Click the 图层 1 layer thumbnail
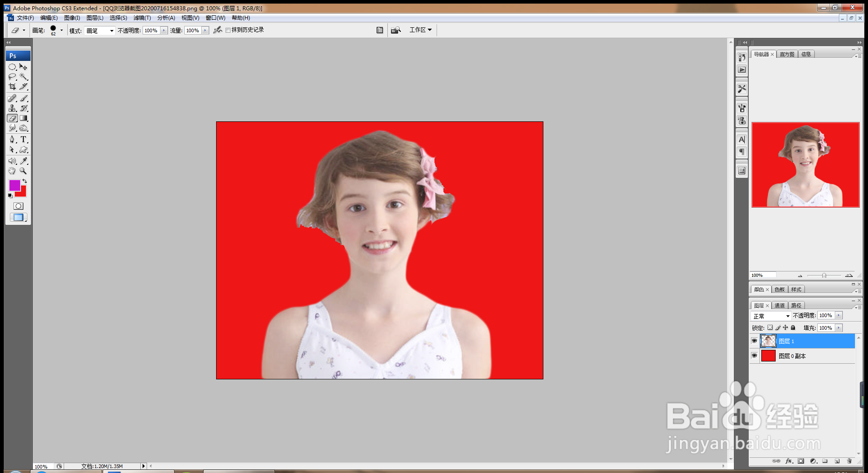Image resolution: width=868 pixels, height=473 pixels. (768, 341)
